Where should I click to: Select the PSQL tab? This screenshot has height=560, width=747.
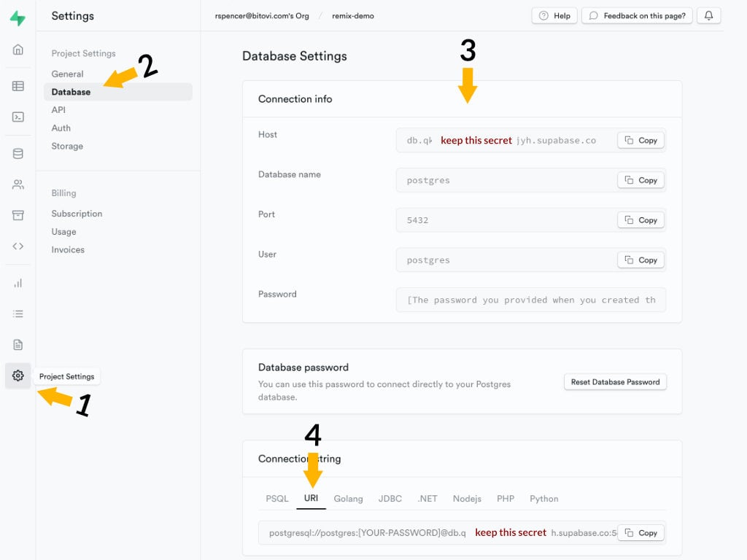[276, 499]
